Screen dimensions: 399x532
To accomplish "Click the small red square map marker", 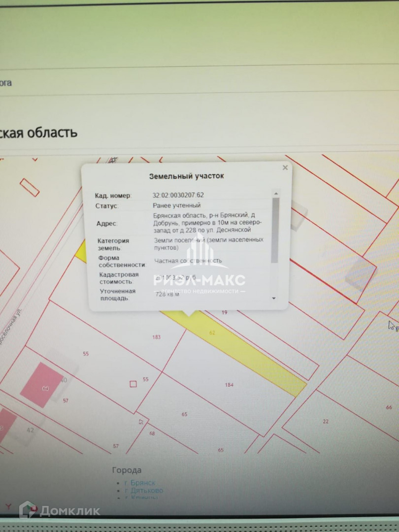I will pyautogui.click(x=133, y=384).
